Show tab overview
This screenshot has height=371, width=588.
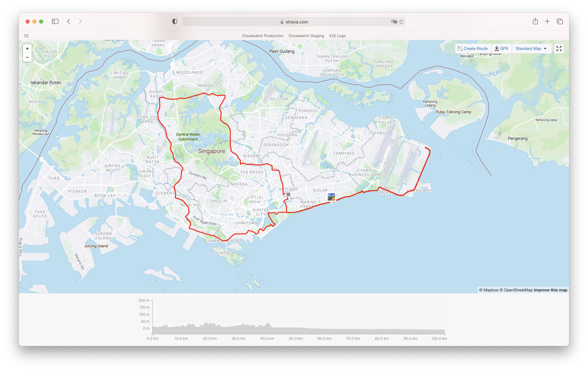tap(560, 21)
